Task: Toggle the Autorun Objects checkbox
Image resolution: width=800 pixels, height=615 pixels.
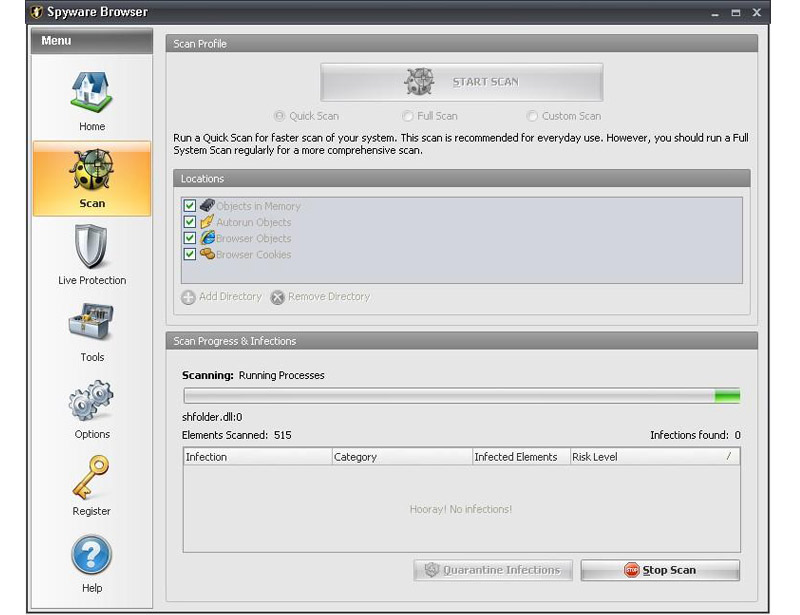Action: point(190,222)
